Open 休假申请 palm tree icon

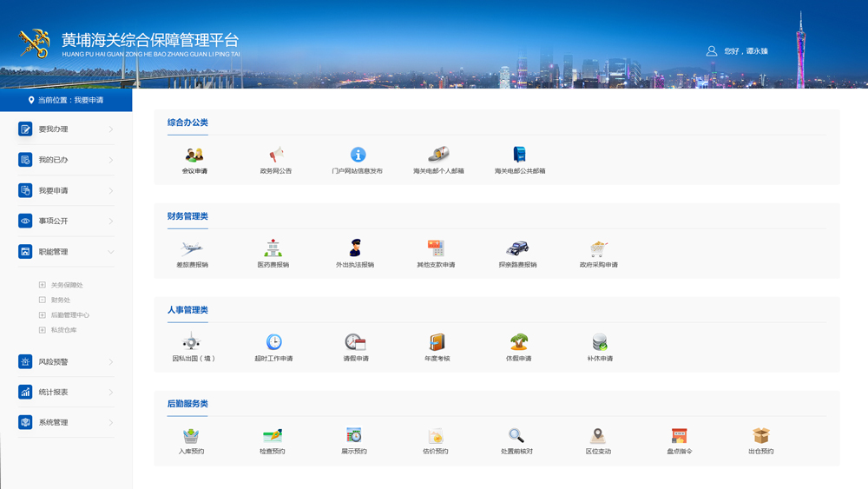click(518, 342)
